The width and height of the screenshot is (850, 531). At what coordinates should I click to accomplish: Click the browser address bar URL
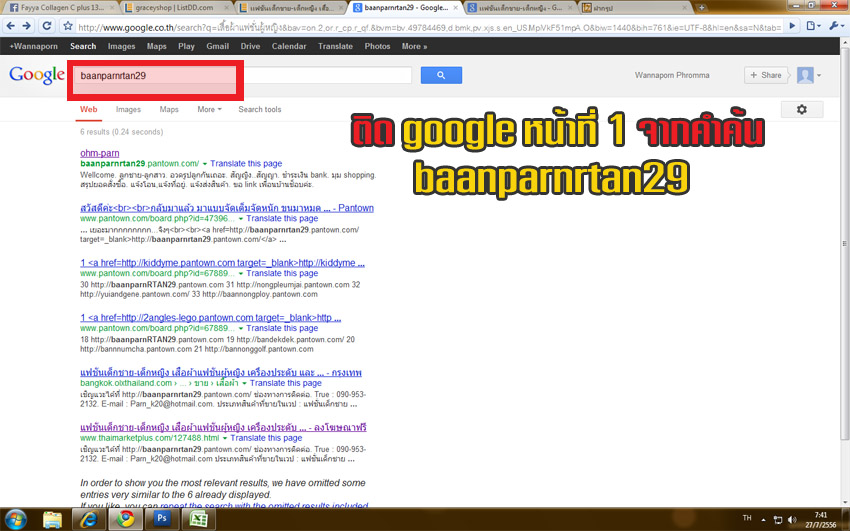coord(428,27)
